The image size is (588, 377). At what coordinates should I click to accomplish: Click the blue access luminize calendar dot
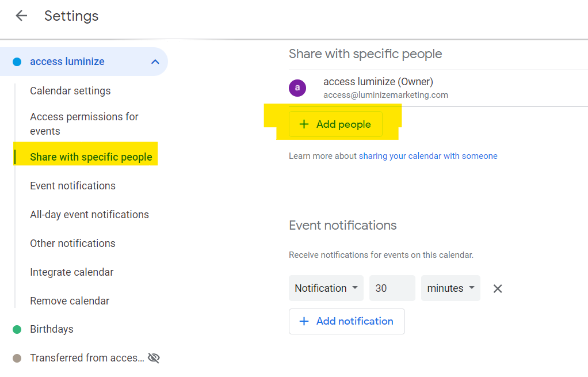[17, 62]
